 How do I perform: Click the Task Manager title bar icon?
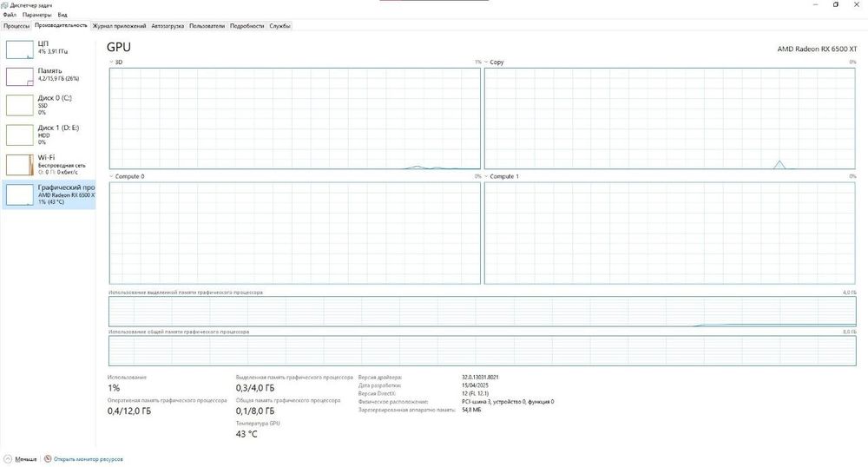(5, 5)
